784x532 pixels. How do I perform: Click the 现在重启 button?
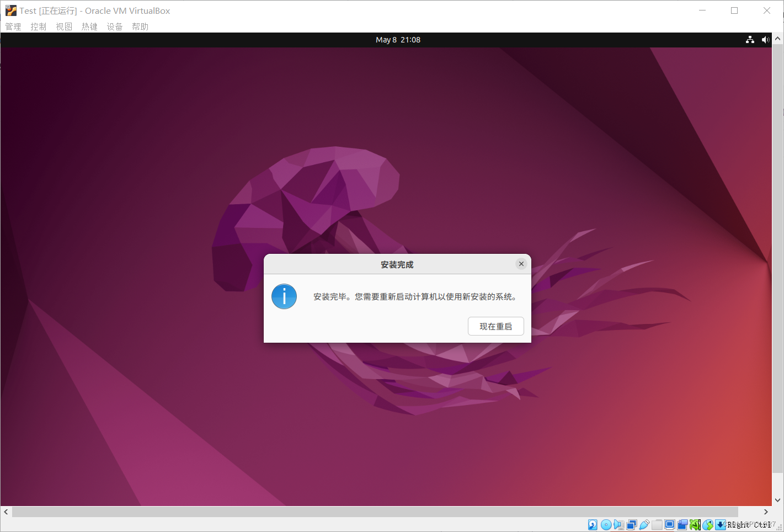coord(495,326)
